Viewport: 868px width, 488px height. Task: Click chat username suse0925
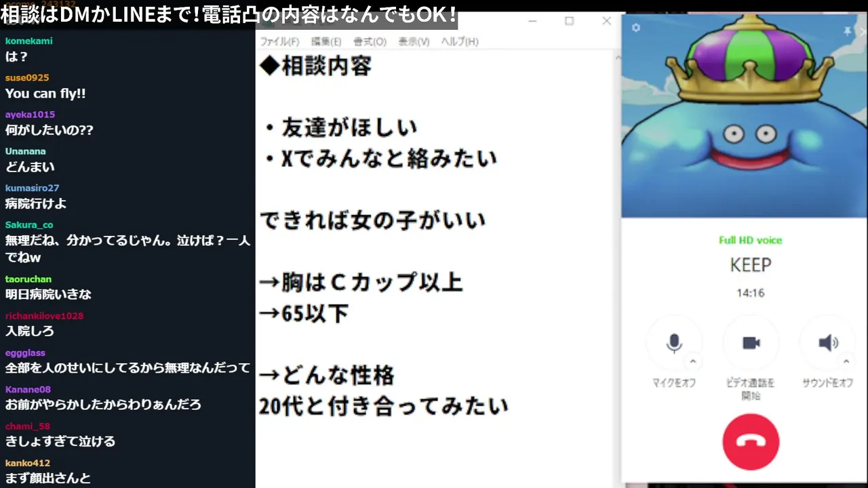tap(27, 77)
